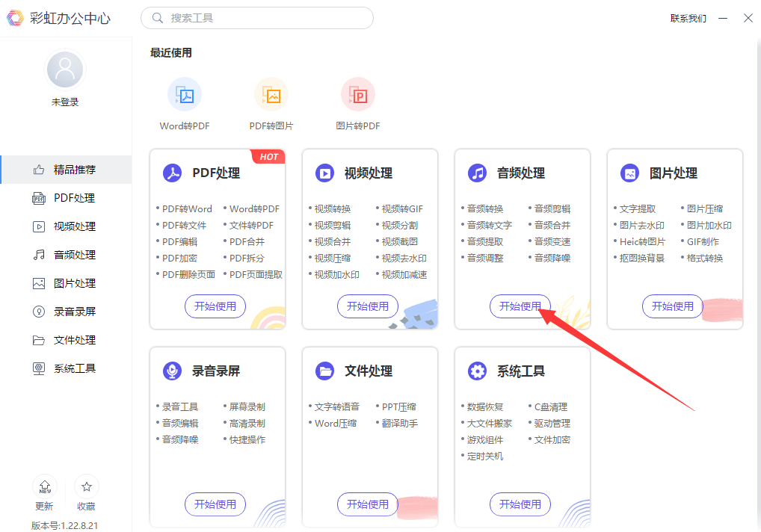Switch to 视频处理 in the sidebar

(74, 226)
